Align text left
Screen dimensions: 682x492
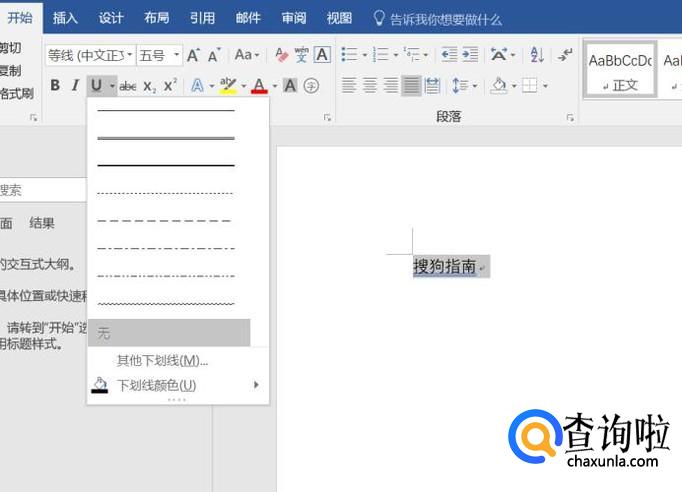pyautogui.click(x=348, y=85)
